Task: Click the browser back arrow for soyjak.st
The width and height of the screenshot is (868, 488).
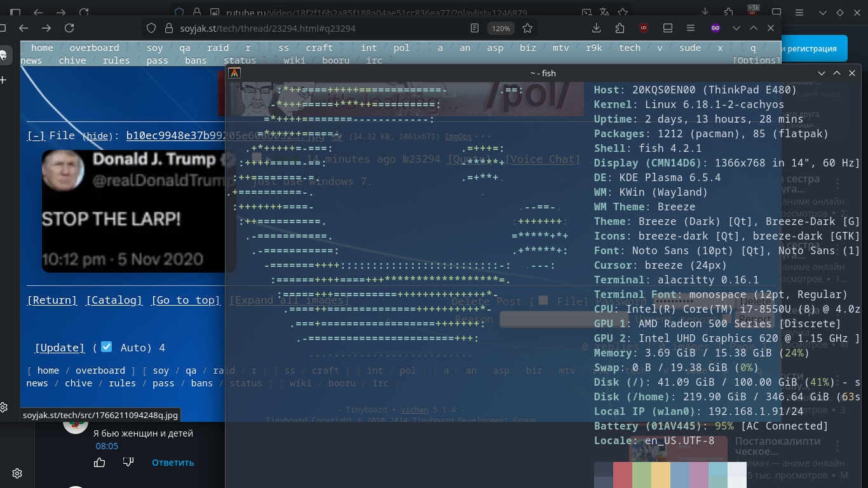Action: (x=24, y=28)
